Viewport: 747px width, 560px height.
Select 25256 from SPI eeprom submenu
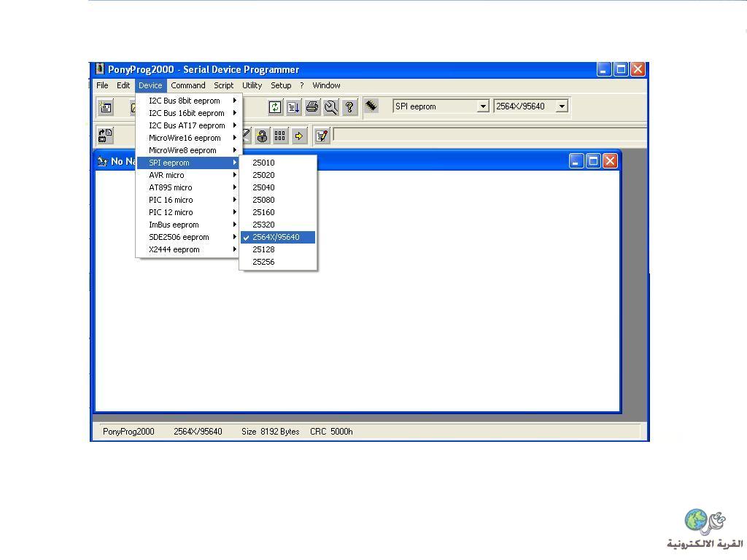tap(278, 262)
